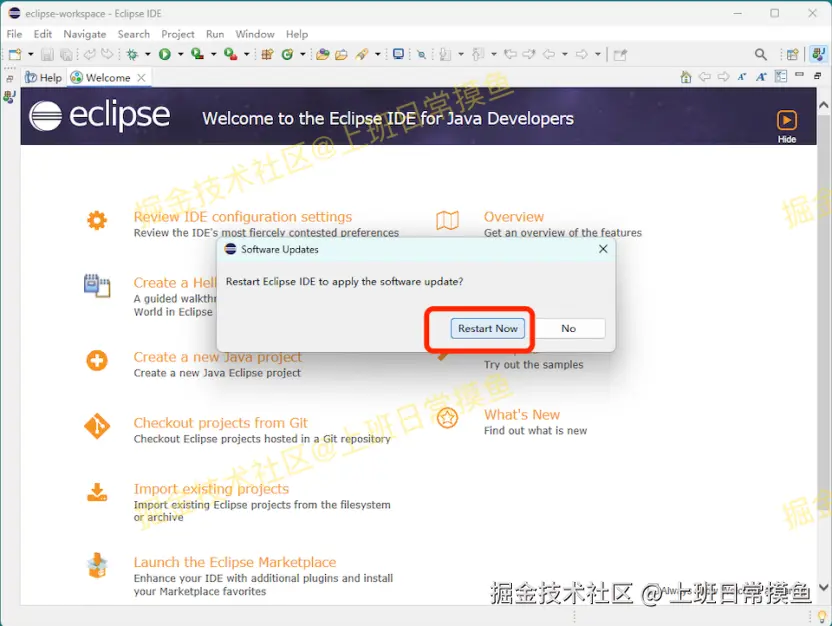This screenshot has height=626, width=832.
Task: Click the New Java Package icon
Action: pos(267,54)
